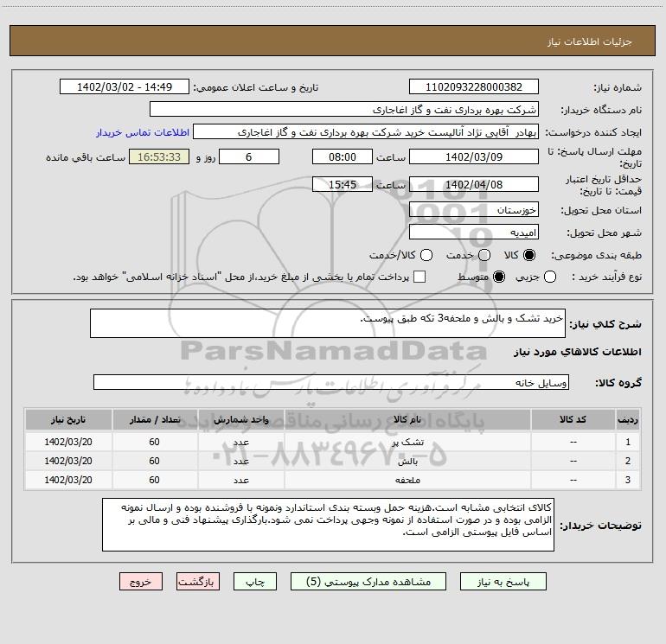
Task: Select the 'کالا' radio option
Action: pyautogui.click(x=529, y=255)
